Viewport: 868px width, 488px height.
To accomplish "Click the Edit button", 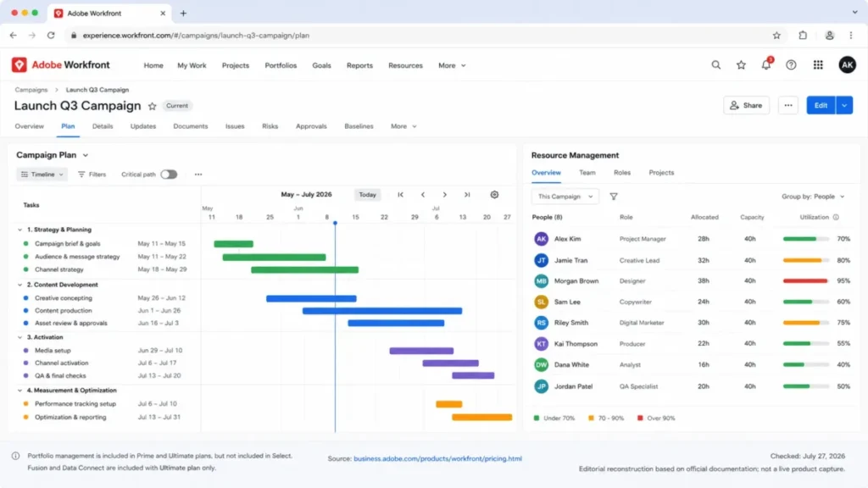I will point(821,105).
